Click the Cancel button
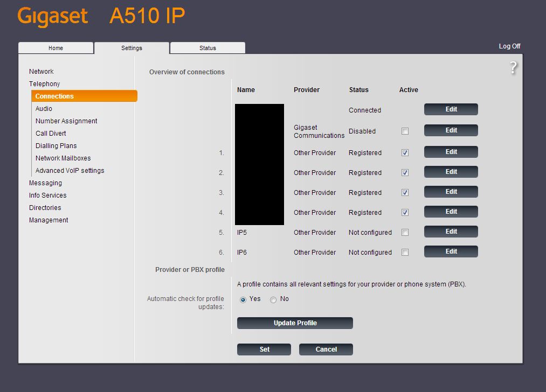 pyautogui.click(x=326, y=349)
